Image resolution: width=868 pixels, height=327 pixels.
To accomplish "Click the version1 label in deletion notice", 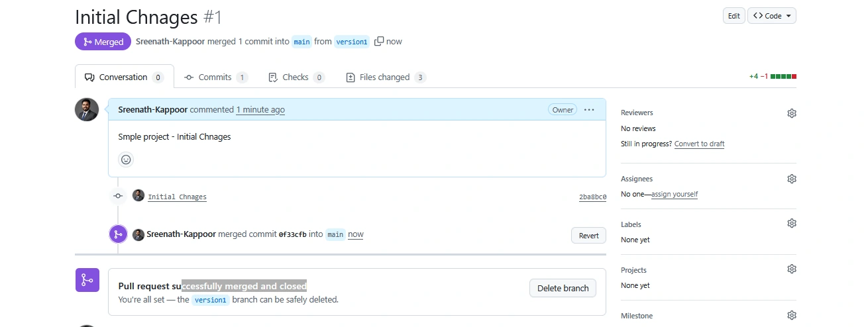I will pos(211,300).
